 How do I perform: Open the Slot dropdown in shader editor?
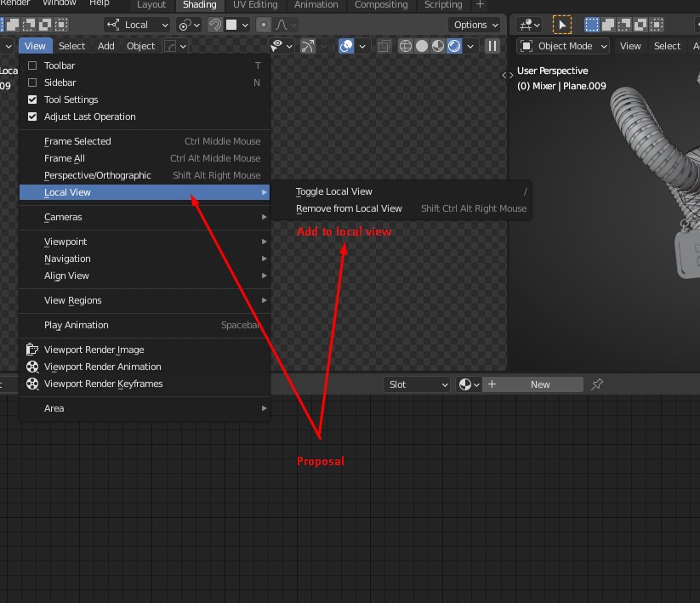pos(417,384)
